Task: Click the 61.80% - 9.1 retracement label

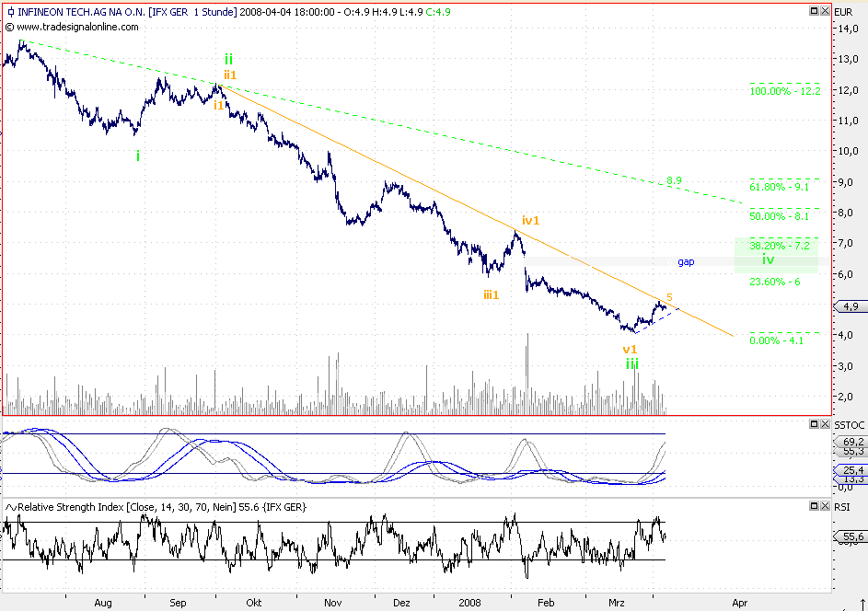Action: [x=778, y=185]
